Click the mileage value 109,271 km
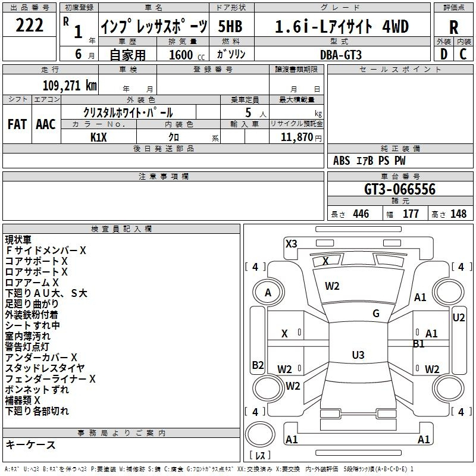The image size is (476, 476). click(x=69, y=85)
